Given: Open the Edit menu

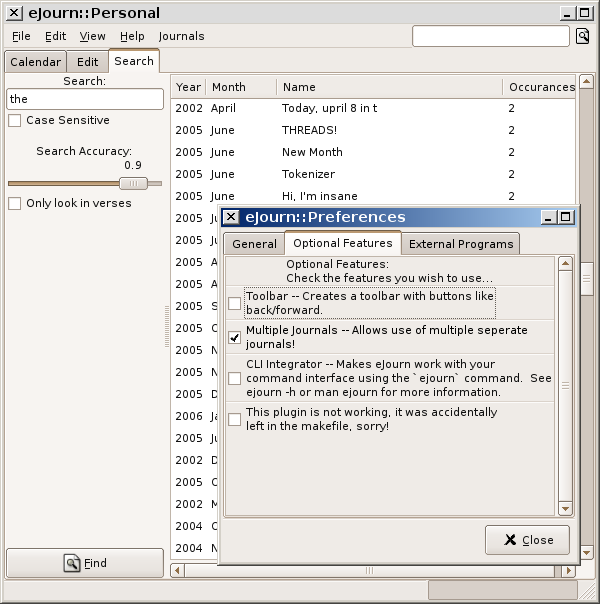Looking at the screenshot, I should 55,36.
